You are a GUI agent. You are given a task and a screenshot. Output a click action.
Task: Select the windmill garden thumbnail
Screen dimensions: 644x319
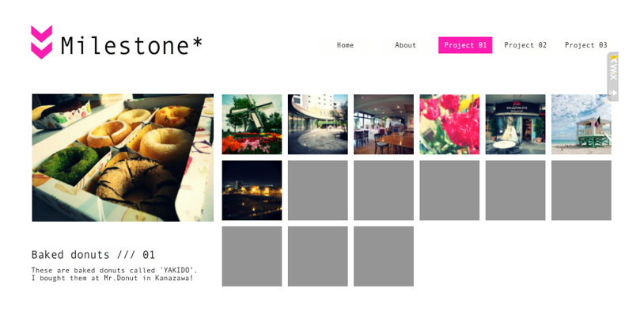[x=252, y=124]
